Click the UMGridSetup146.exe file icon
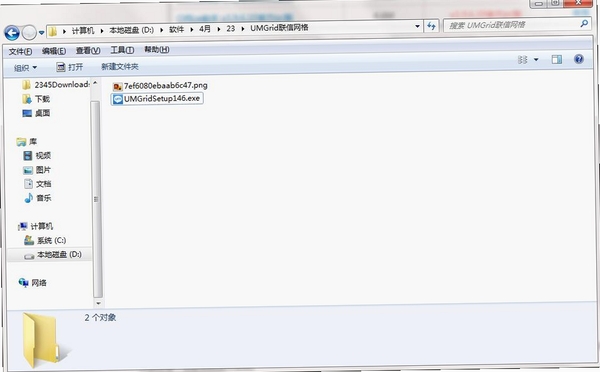The width and height of the screenshot is (600, 372). [118, 100]
